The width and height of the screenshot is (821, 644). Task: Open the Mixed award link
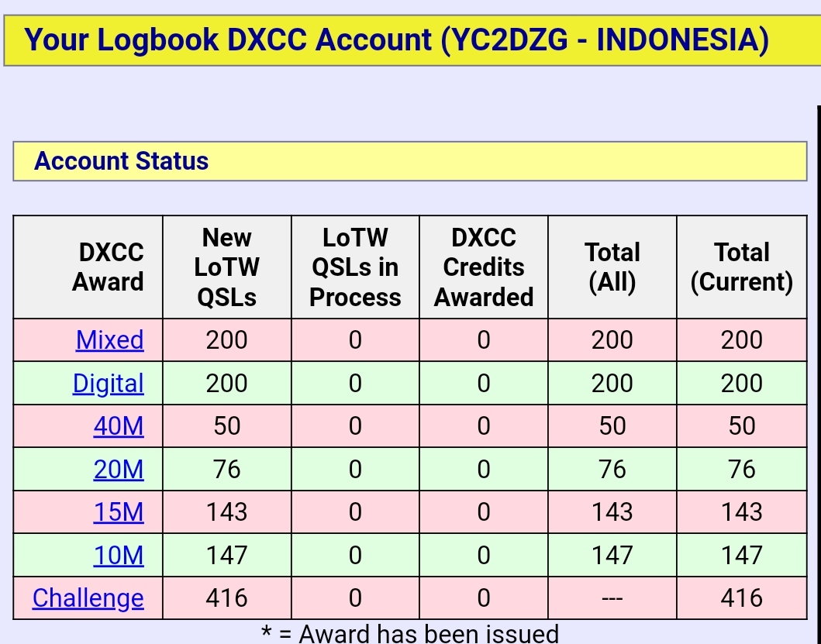[x=109, y=339]
